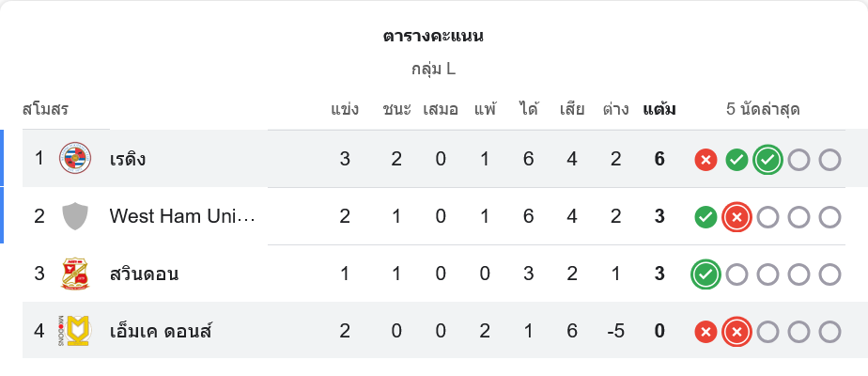Click the West Ham grey shield icon
This screenshot has height=376, width=868.
tap(74, 216)
